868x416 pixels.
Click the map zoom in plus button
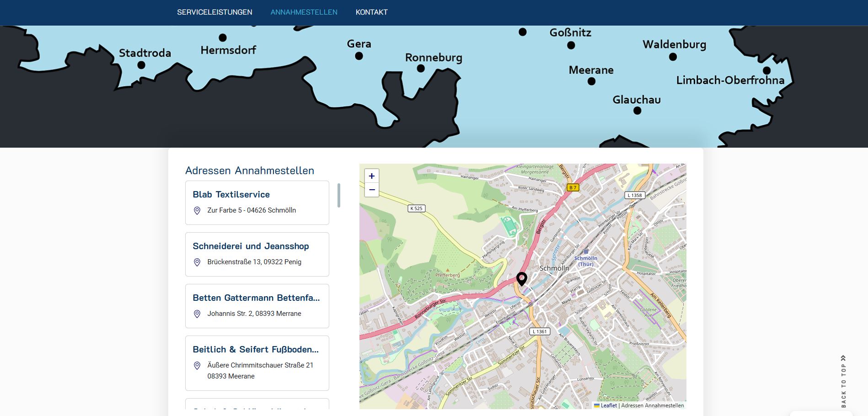[371, 176]
